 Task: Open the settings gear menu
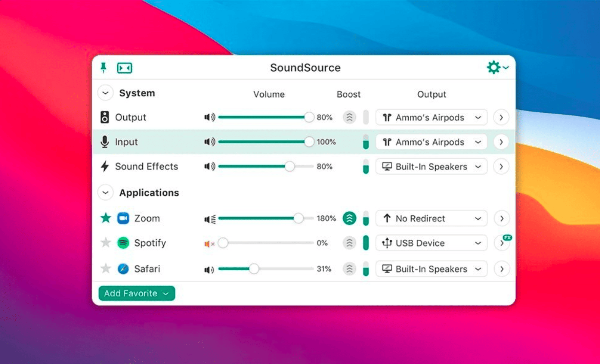497,68
